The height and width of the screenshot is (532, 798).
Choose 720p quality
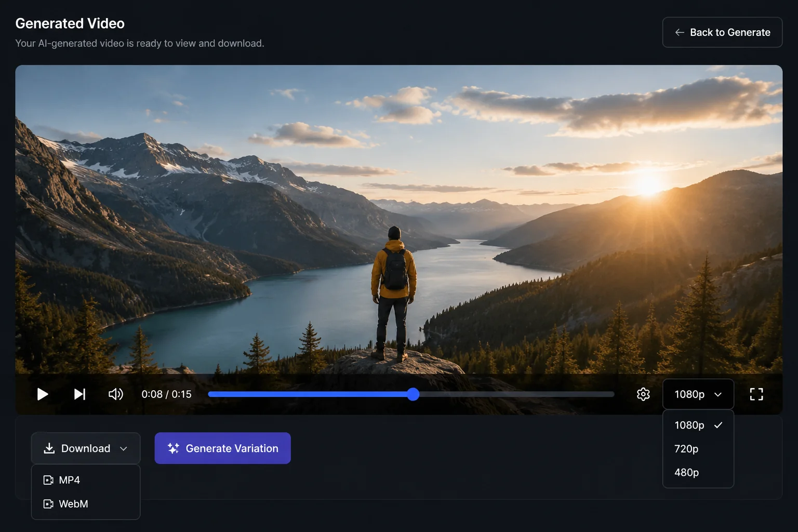(x=698, y=449)
